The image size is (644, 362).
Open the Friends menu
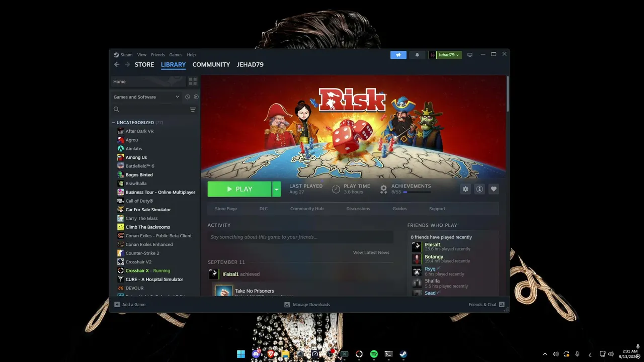[158, 55]
